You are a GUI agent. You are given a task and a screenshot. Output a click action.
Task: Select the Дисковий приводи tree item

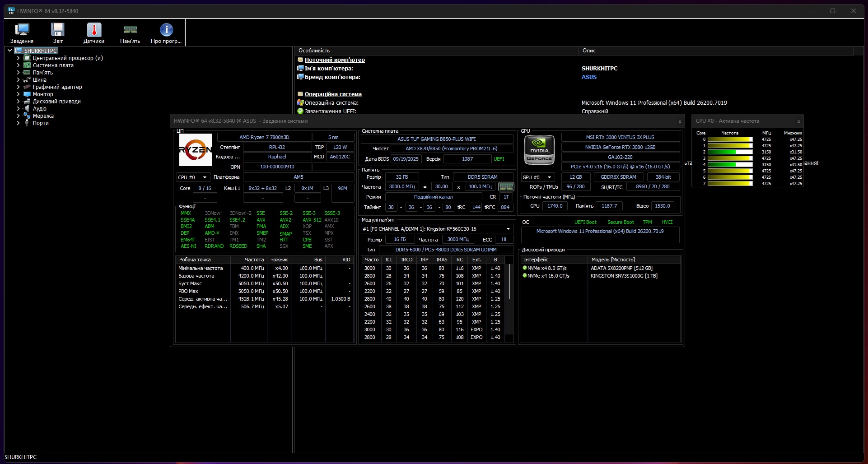click(x=56, y=102)
